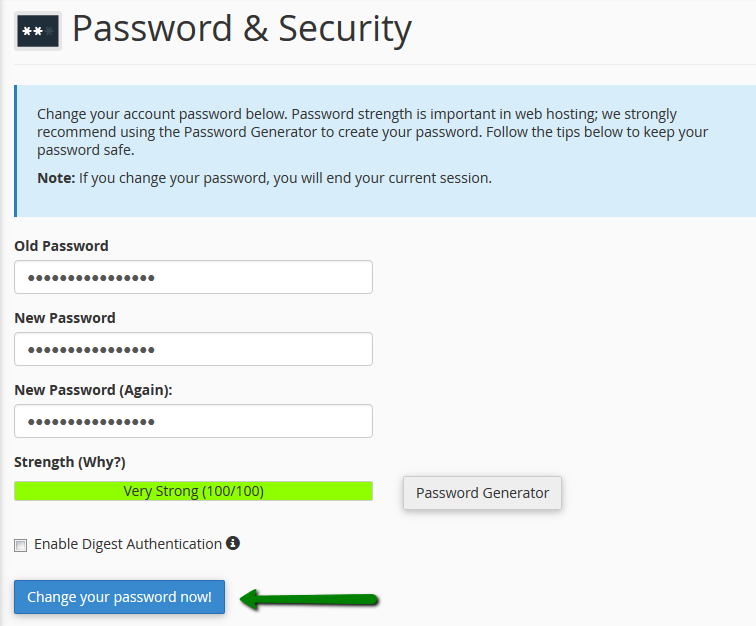The height and width of the screenshot is (626, 756).
Task: Enable the Digest Authentication checkbox
Action: pyautogui.click(x=21, y=545)
